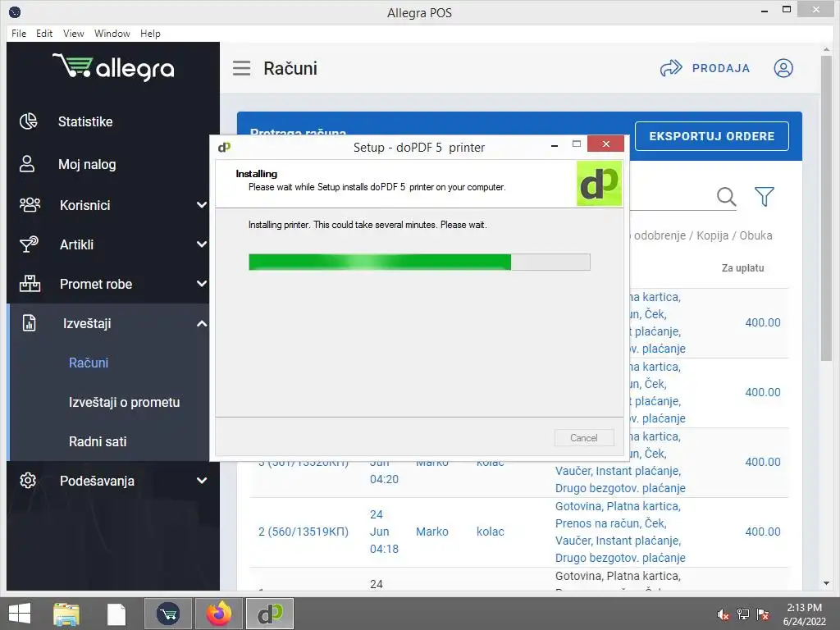Click the scrollbar up arrow

tap(826, 48)
